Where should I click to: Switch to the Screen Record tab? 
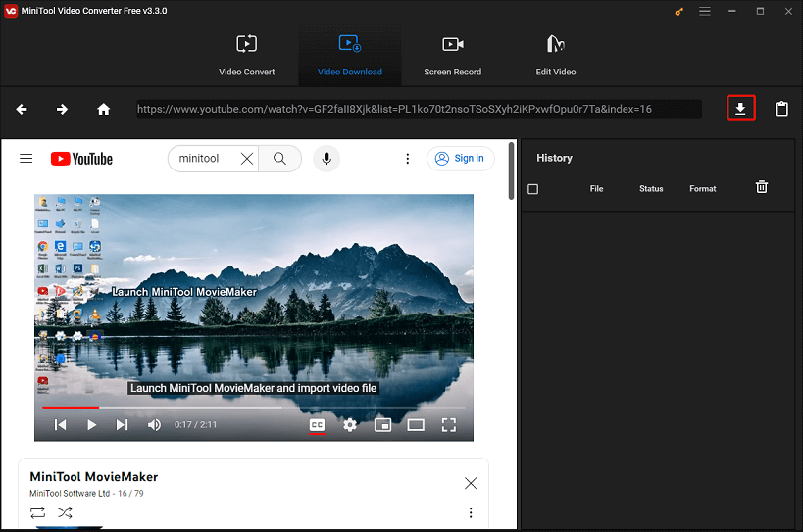point(452,56)
